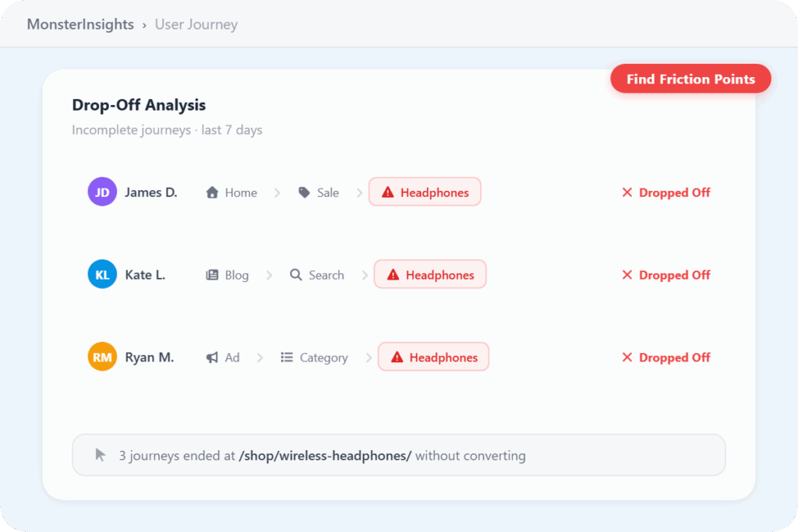Click the Ad megaphone icon
Screen dimensions: 798x532
click(212, 358)
